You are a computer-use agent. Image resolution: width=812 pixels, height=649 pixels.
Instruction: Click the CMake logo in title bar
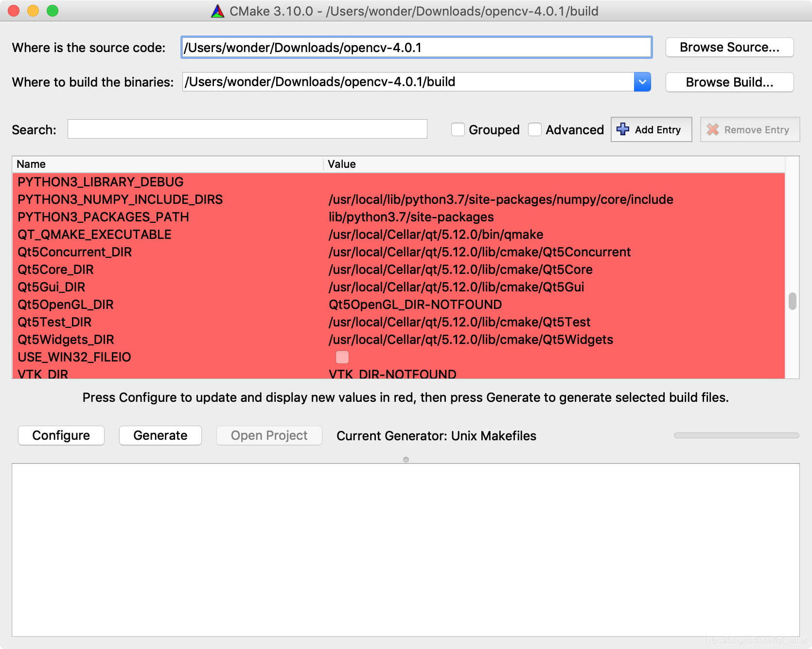click(x=218, y=11)
